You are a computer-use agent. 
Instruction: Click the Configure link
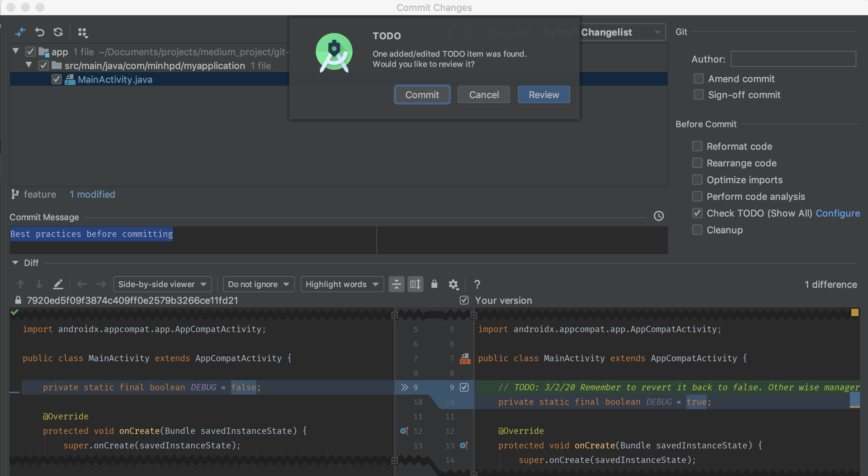click(837, 213)
